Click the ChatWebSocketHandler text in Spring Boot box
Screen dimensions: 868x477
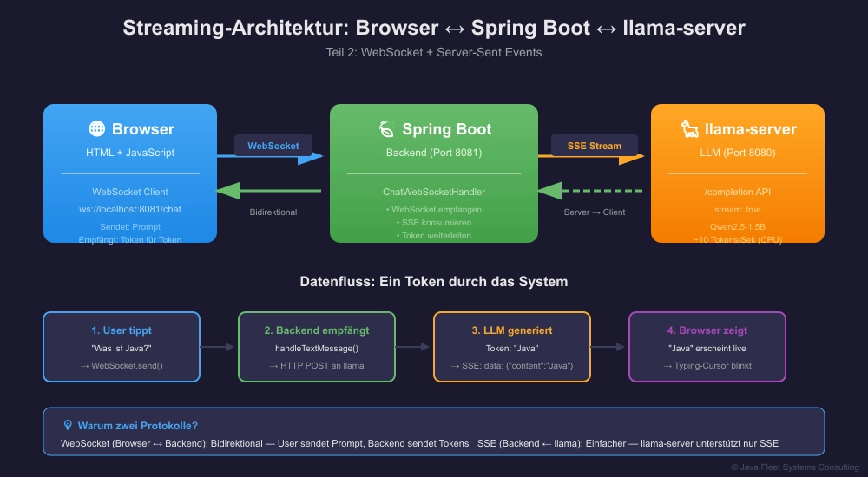coord(434,192)
